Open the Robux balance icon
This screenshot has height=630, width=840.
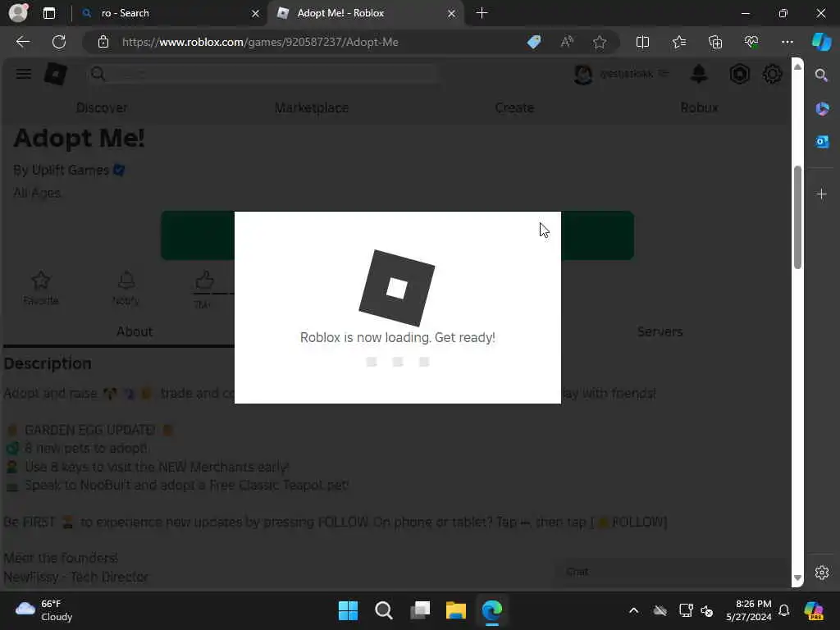tap(739, 74)
